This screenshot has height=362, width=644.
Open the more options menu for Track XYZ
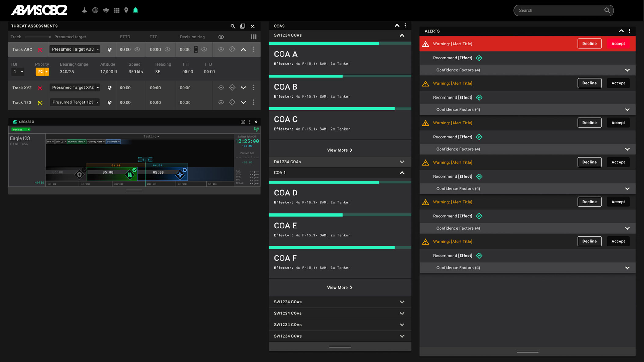[x=253, y=88]
